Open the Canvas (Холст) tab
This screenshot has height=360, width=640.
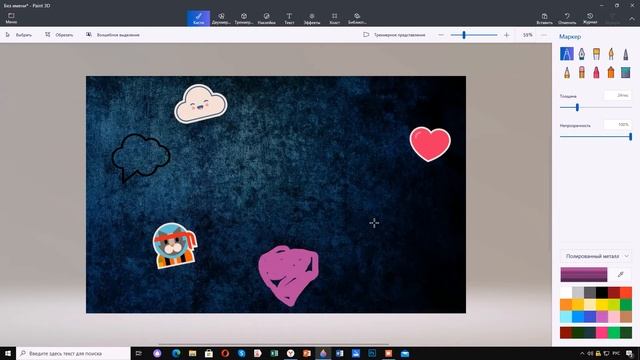pyautogui.click(x=334, y=18)
